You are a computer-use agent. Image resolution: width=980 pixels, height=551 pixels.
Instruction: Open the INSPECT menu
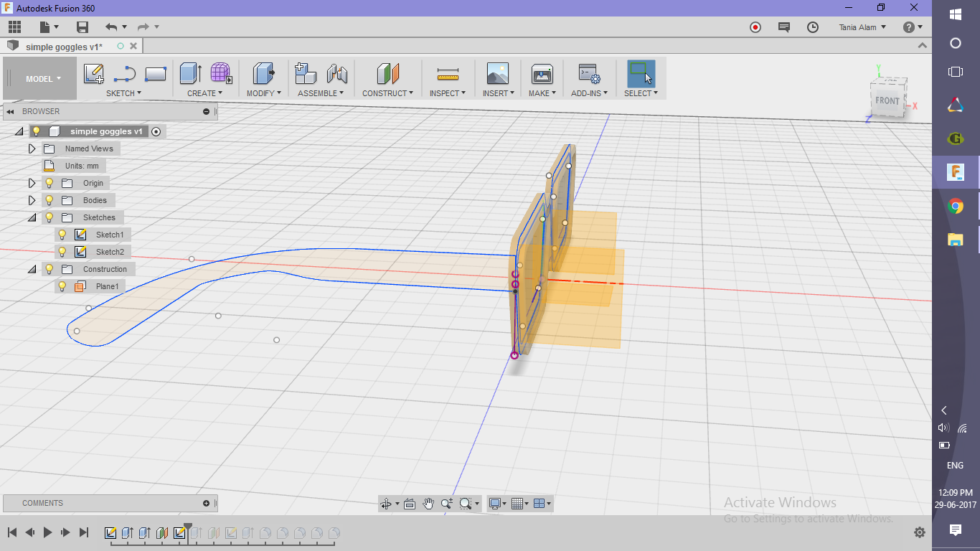click(x=448, y=93)
